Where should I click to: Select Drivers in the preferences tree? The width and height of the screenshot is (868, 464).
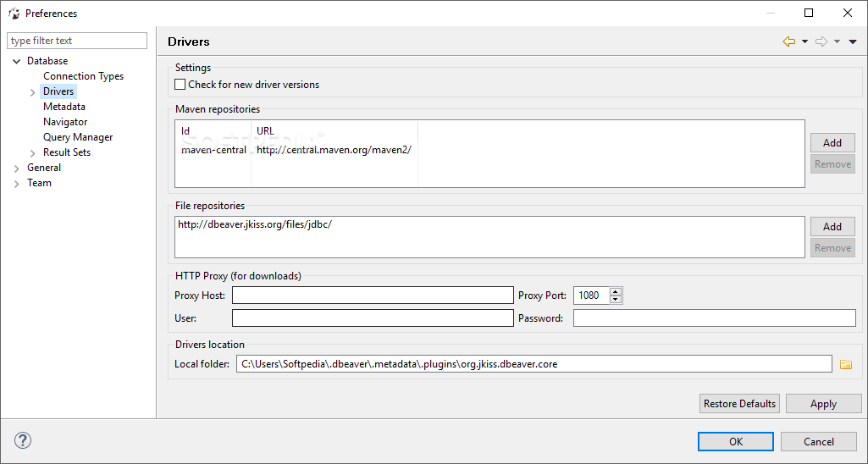[x=58, y=91]
